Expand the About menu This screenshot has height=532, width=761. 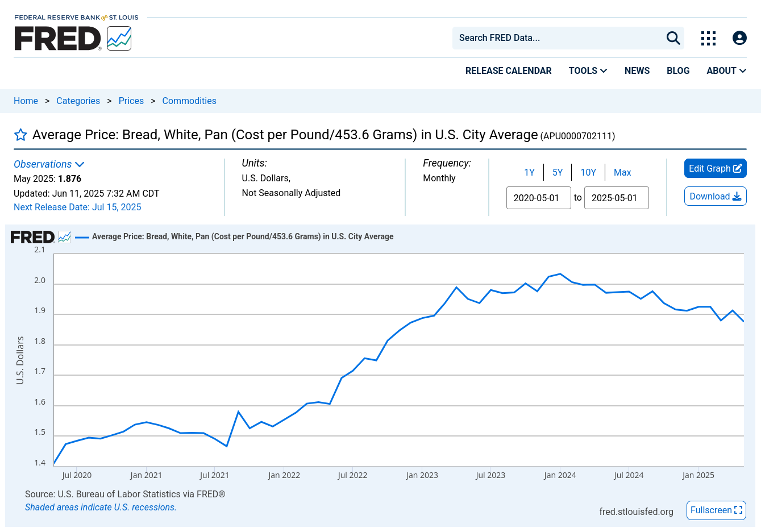(x=726, y=70)
